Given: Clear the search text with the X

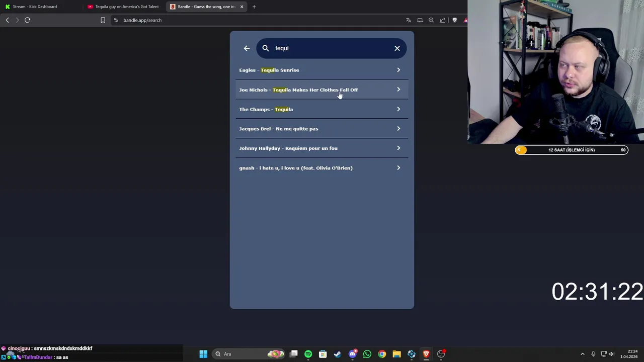Looking at the screenshot, I should pyautogui.click(x=397, y=48).
